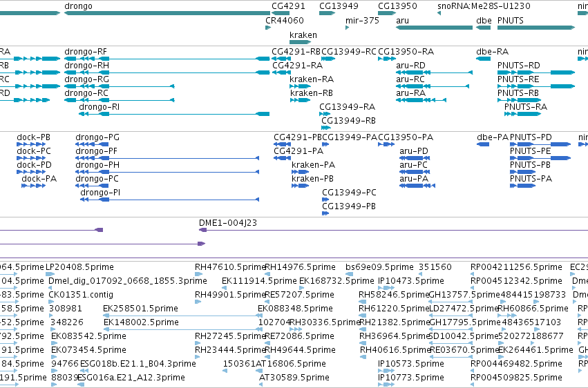Select the PNUTS-RD transcript

(536, 72)
